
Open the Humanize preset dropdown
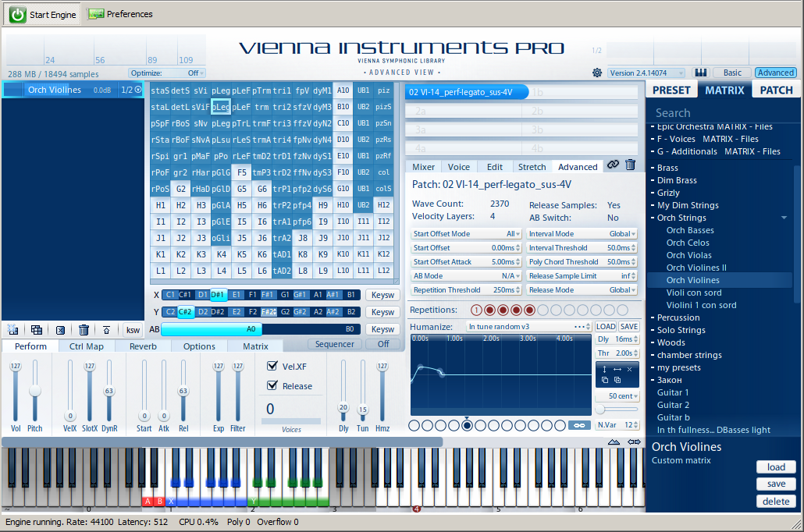point(528,327)
